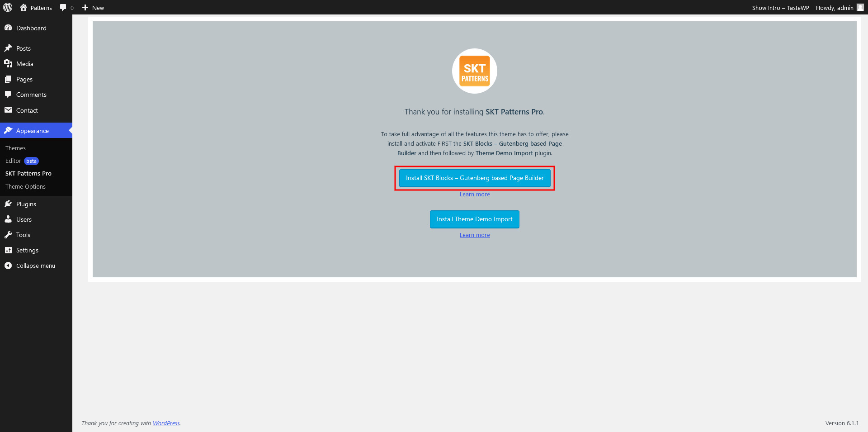Open the Editor beta submenu item
The image size is (868, 432).
point(22,161)
